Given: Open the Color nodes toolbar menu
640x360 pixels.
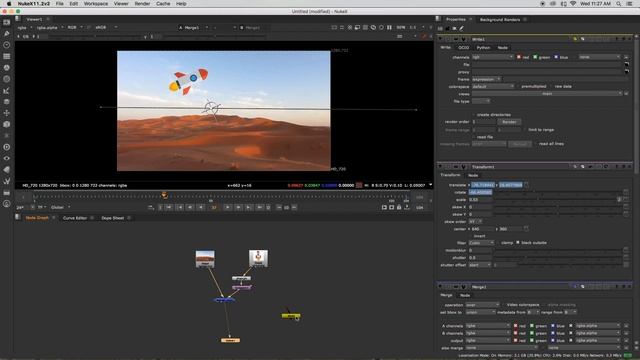Looking at the screenshot, I should tap(7, 68).
